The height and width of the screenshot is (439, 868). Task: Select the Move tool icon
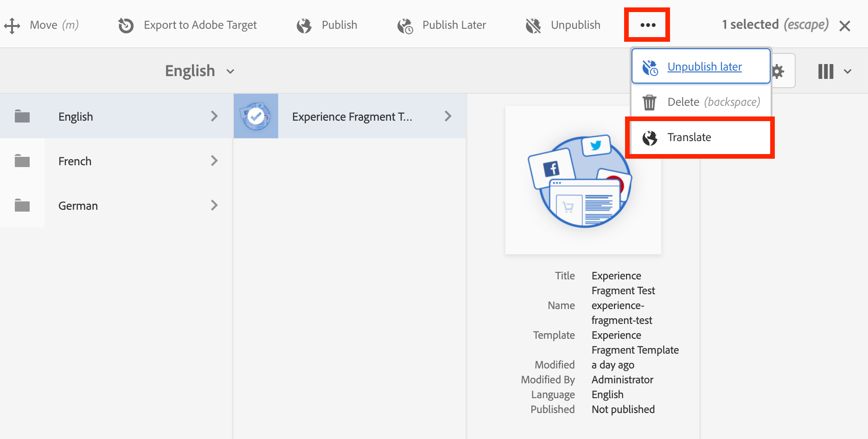[12, 25]
